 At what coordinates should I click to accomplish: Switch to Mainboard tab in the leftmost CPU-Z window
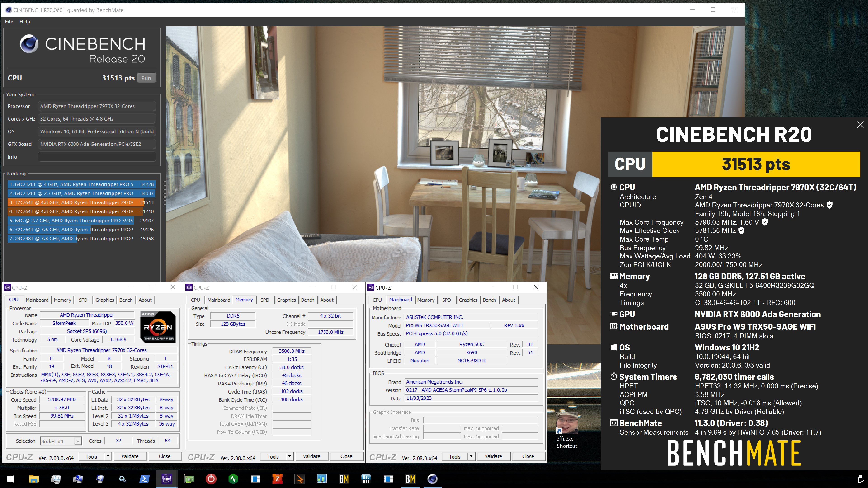coord(37,300)
